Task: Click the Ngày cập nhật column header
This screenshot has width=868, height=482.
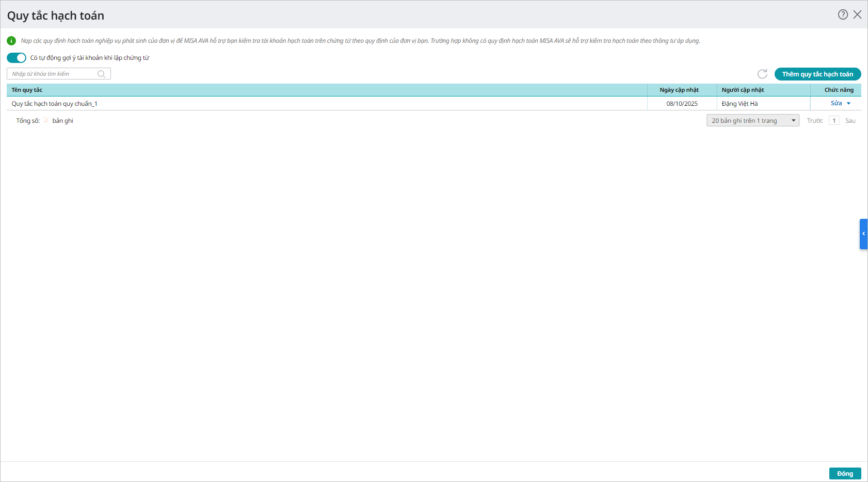Action: coord(679,90)
